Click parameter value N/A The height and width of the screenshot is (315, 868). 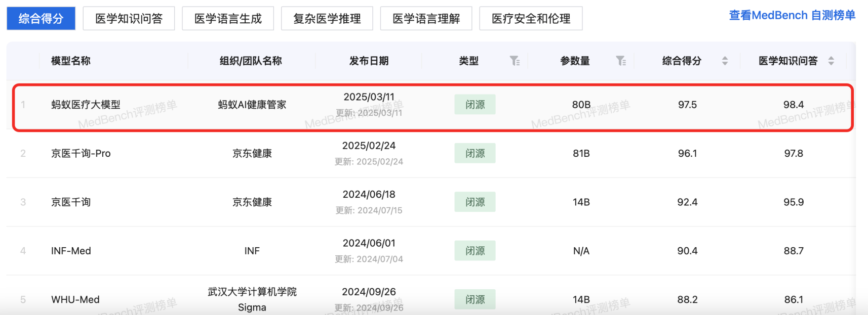point(581,251)
